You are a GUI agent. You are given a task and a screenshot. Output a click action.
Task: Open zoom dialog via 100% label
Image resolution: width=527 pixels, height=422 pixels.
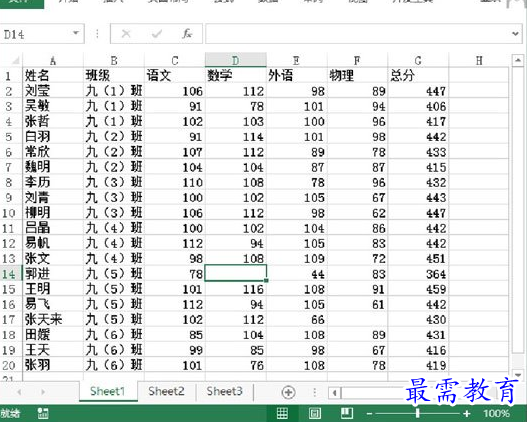pyautogui.click(x=496, y=413)
